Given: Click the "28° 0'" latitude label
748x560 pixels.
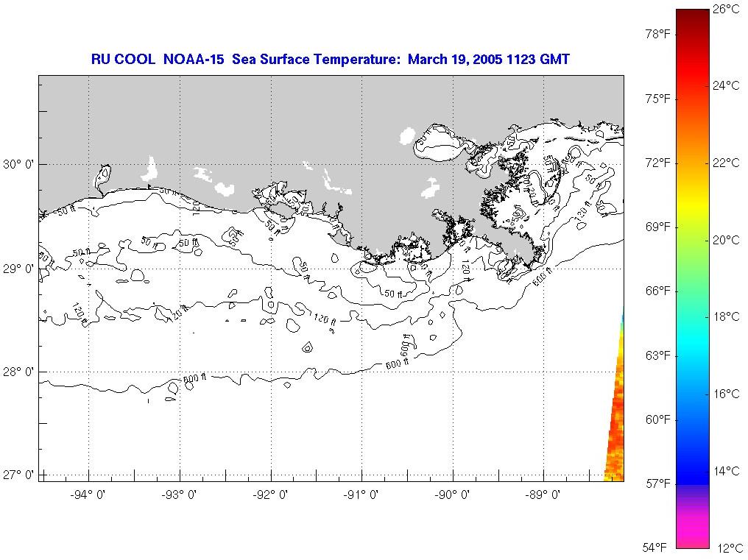Looking at the screenshot, I should [x=18, y=372].
